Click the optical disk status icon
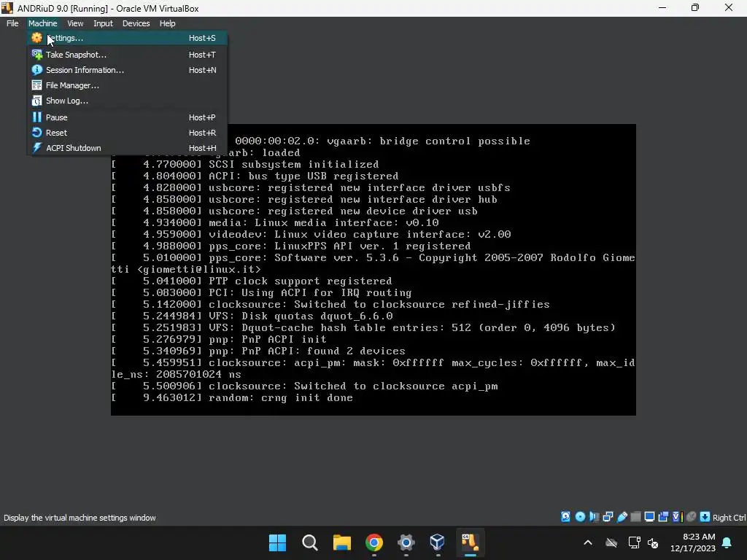This screenshot has height=560, width=747. click(x=580, y=517)
